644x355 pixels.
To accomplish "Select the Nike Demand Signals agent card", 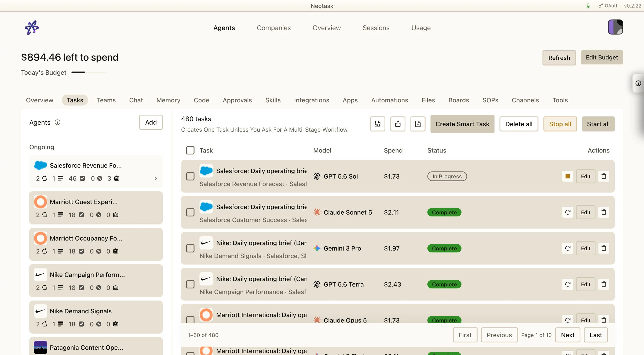I will 96,317.
